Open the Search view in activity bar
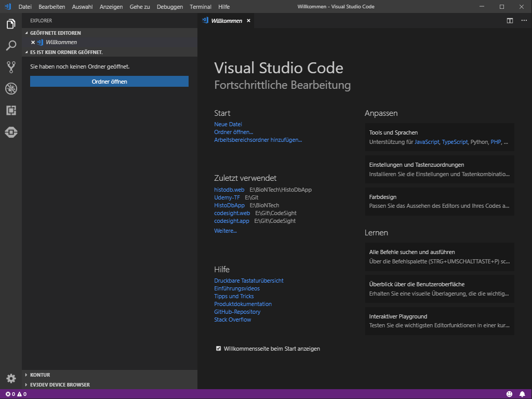532x399 pixels. [x=11, y=46]
